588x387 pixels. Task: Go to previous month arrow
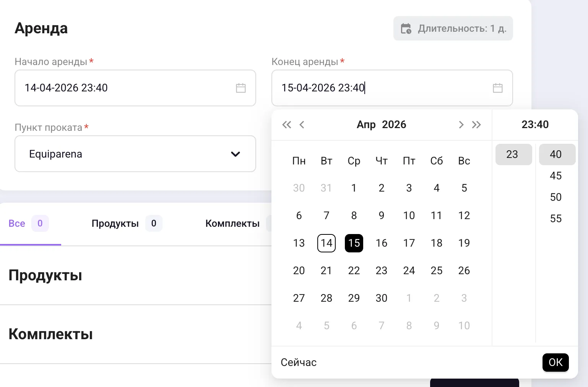(x=302, y=125)
